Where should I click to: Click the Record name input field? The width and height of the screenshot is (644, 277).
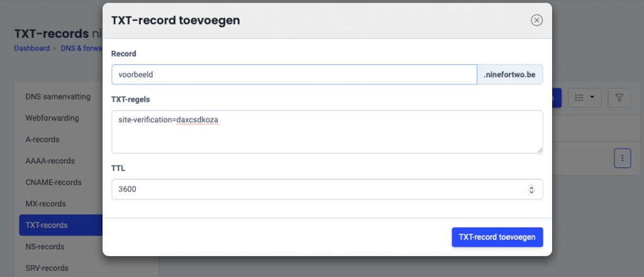tap(294, 74)
